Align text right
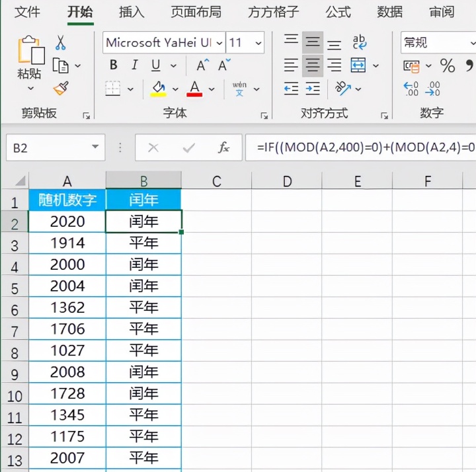The height and width of the screenshot is (472, 476). [335, 65]
